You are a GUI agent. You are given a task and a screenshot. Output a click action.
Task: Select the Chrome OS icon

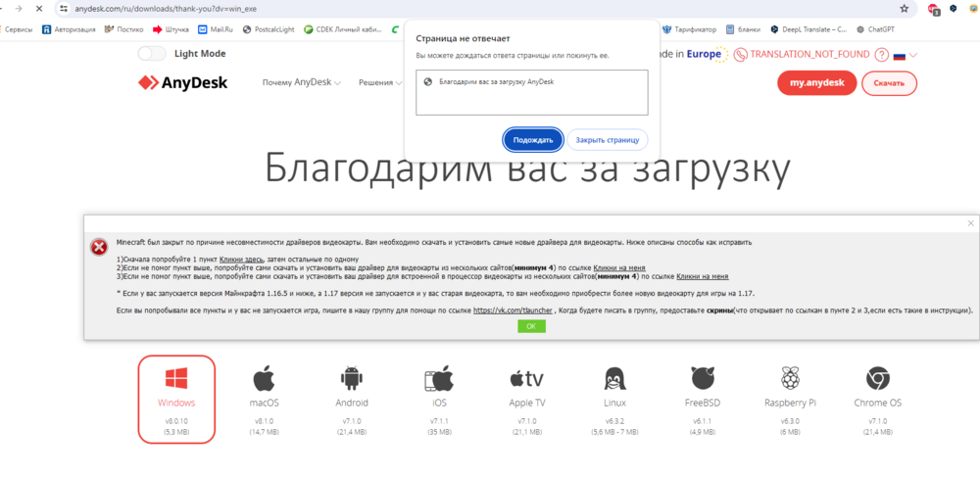[x=878, y=378]
